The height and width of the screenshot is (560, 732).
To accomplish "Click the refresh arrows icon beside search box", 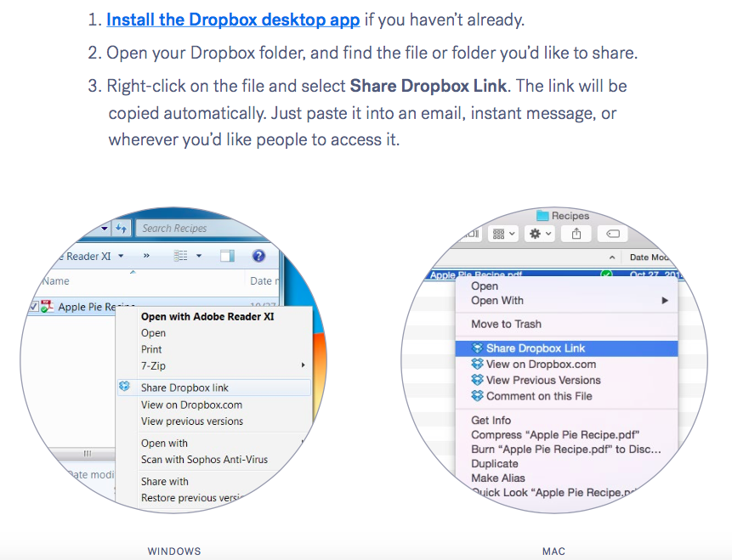I will coord(122,229).
